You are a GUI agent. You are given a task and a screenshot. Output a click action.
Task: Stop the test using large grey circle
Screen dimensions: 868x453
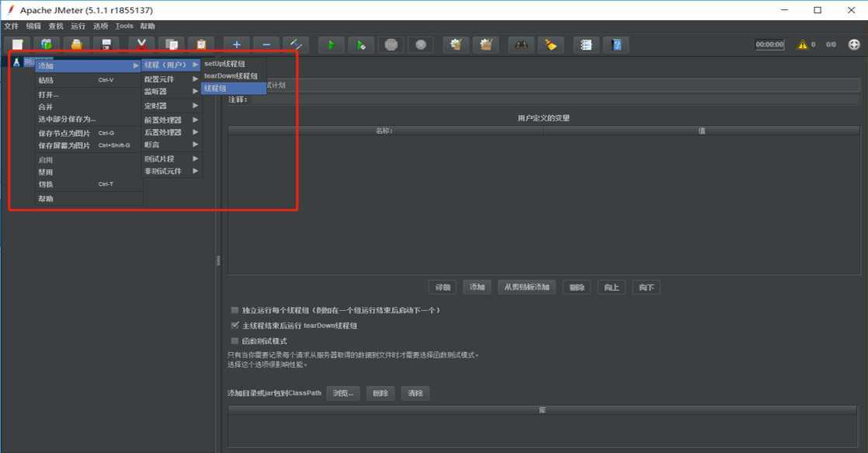[391, 45]
